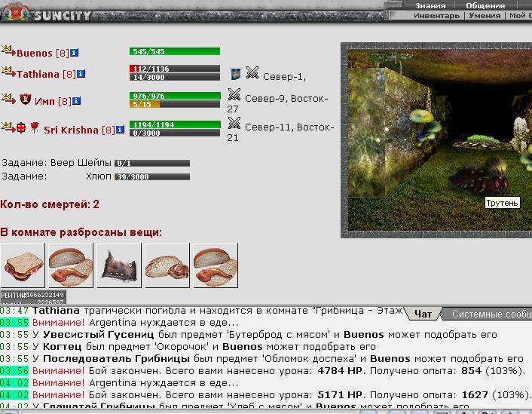Click the private message arrow beside Sri Krishna
The image size is (532, 414).
click(x=8, y=127)
